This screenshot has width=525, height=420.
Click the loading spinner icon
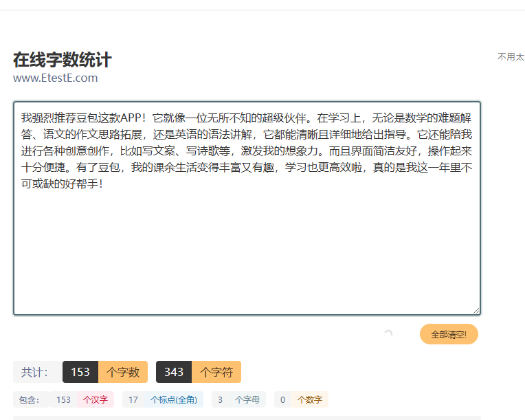388,333
